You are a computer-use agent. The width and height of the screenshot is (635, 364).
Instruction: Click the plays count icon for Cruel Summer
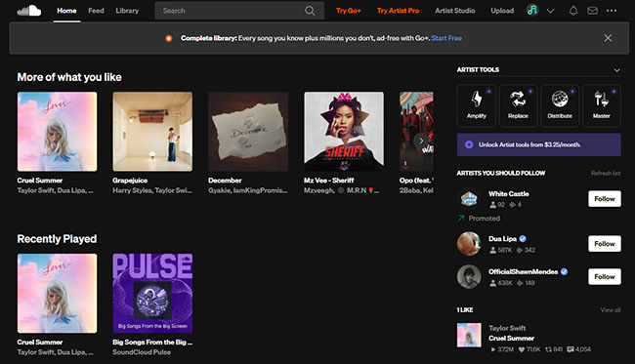pos(492,349)
